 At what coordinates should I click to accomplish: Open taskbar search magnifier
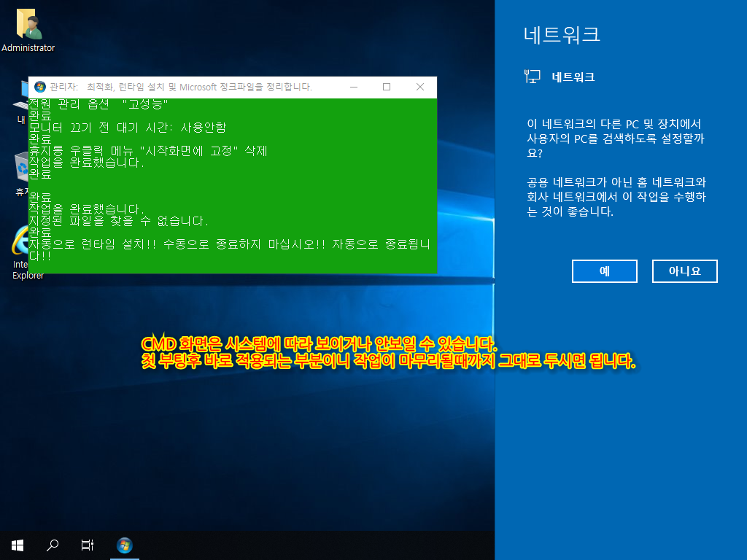coord(53,545)
